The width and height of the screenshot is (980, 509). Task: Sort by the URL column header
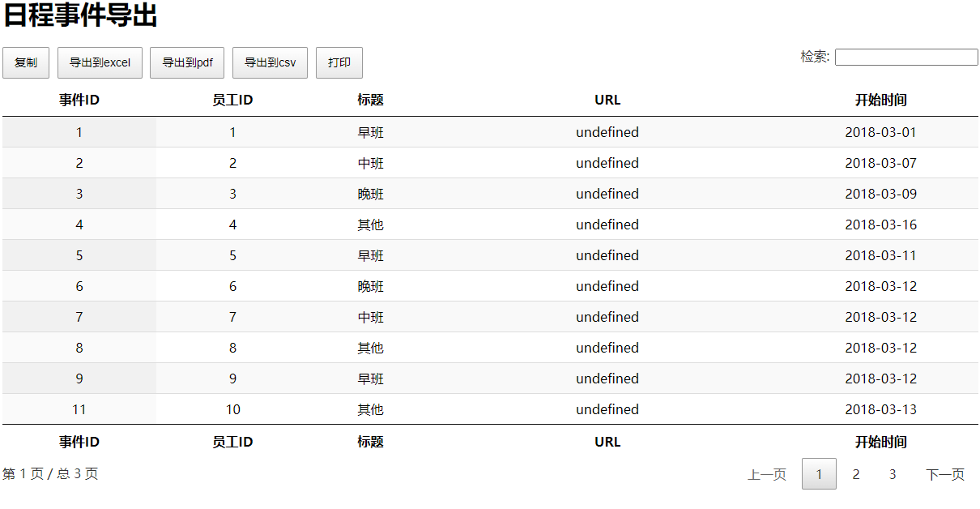point(607,101)
